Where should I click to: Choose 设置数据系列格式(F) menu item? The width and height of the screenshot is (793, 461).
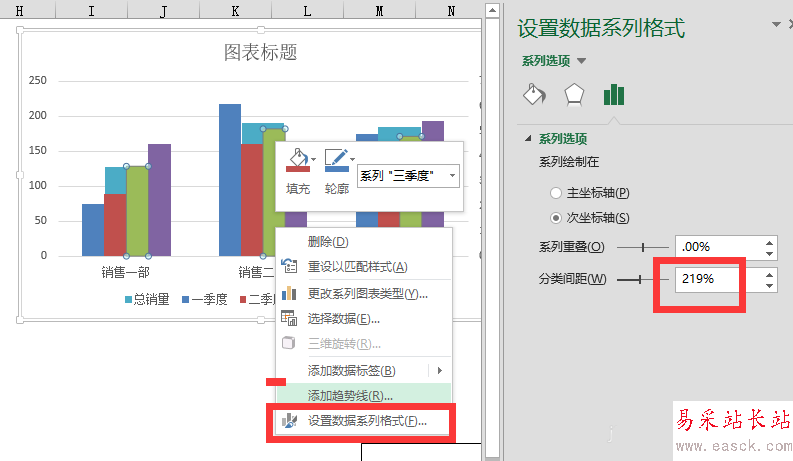364,421
